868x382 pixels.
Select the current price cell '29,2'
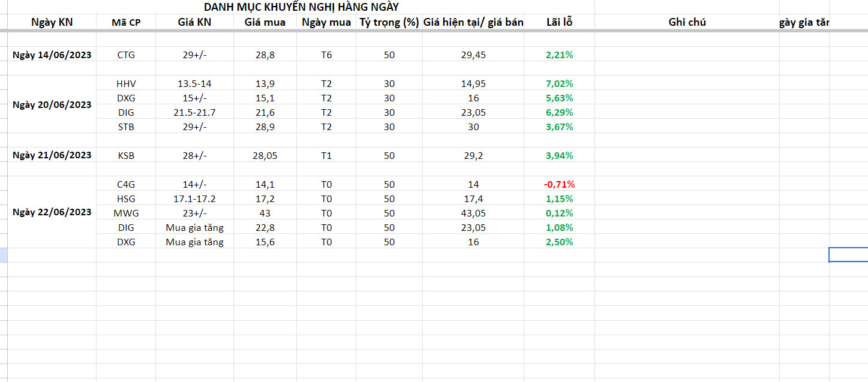473,155
